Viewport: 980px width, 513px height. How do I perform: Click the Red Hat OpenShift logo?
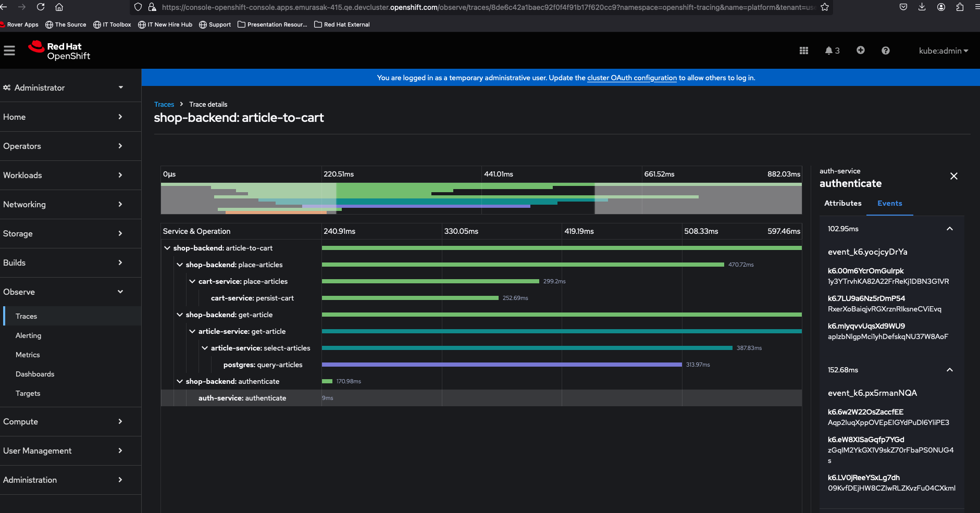[59, 51]
